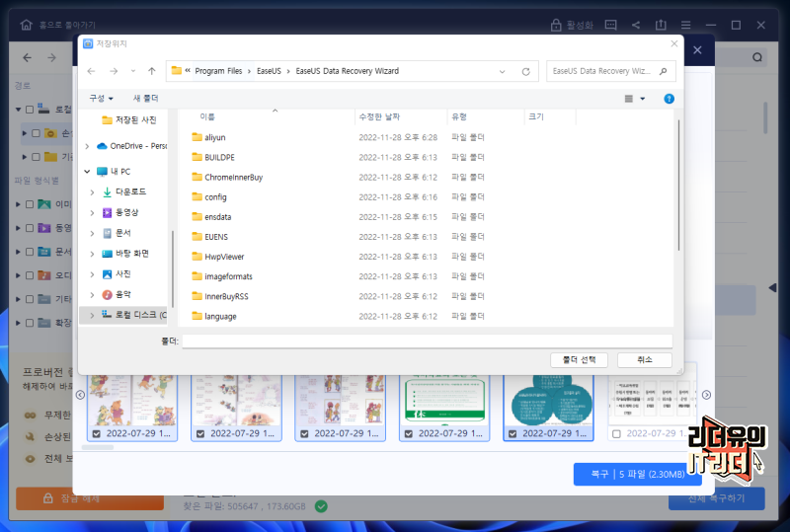
Task: Select the aliyun folder
Action: [x=215, y=137]
